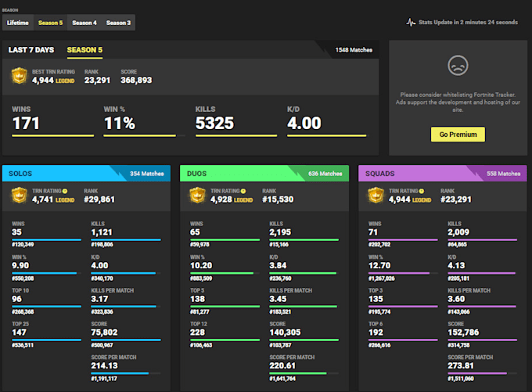This screenshot has height=392, width=532.
Task: Select the Lifetime season tab
Action: coord(18,23)
